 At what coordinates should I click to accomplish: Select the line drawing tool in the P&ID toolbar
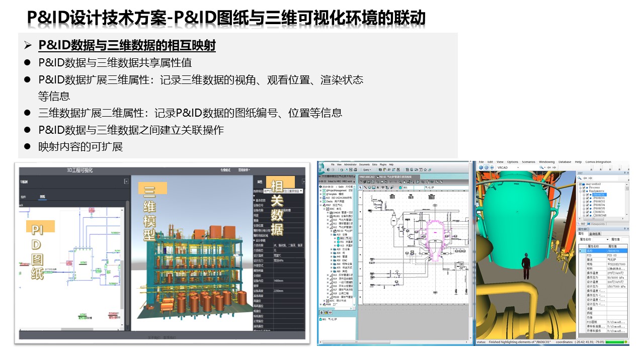[x=365, y=187]
